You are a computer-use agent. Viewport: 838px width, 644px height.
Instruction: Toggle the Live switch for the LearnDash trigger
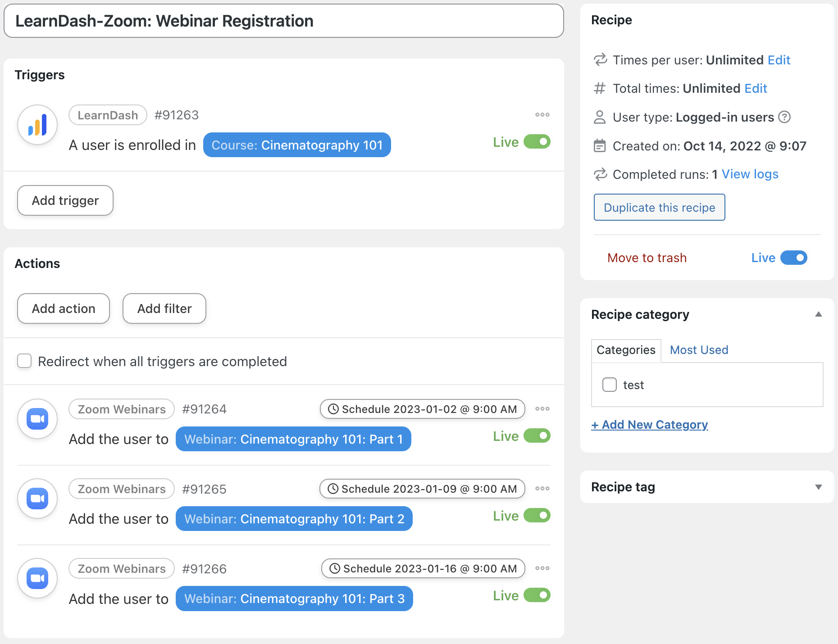click(537, 142)
